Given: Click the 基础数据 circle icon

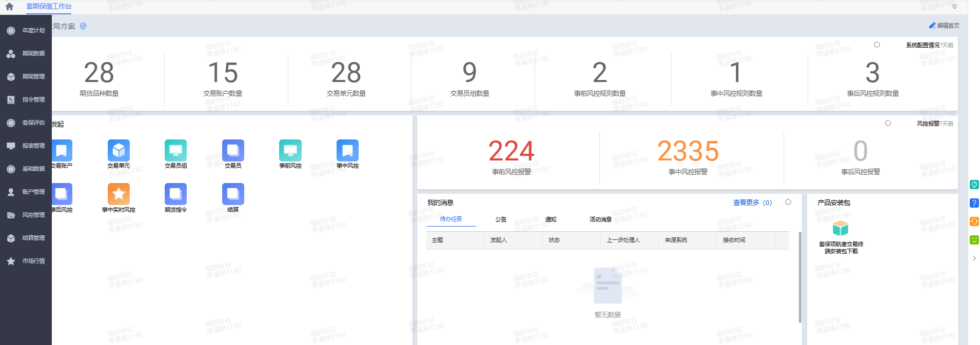Looking at the screenshot, I should tap(11, 169).
